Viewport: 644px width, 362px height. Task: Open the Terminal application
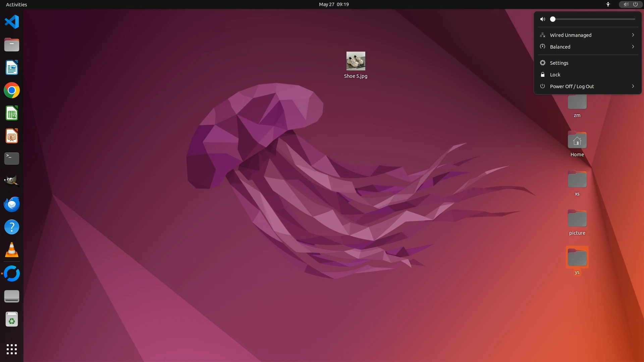point(12,159)
